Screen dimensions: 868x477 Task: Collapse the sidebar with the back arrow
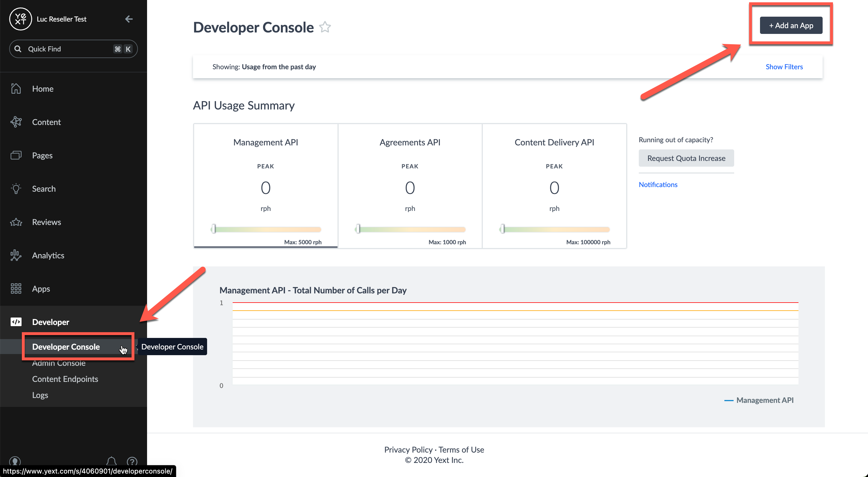tap(129, 19)
